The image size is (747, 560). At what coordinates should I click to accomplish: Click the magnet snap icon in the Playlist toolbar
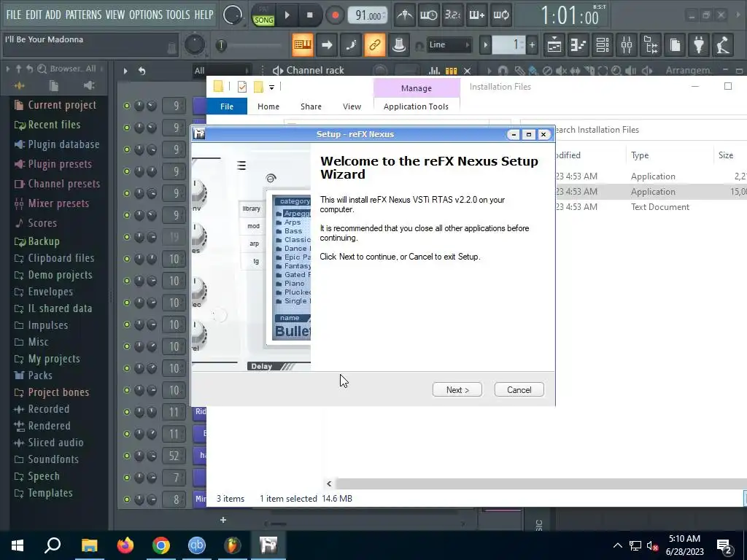503,71
